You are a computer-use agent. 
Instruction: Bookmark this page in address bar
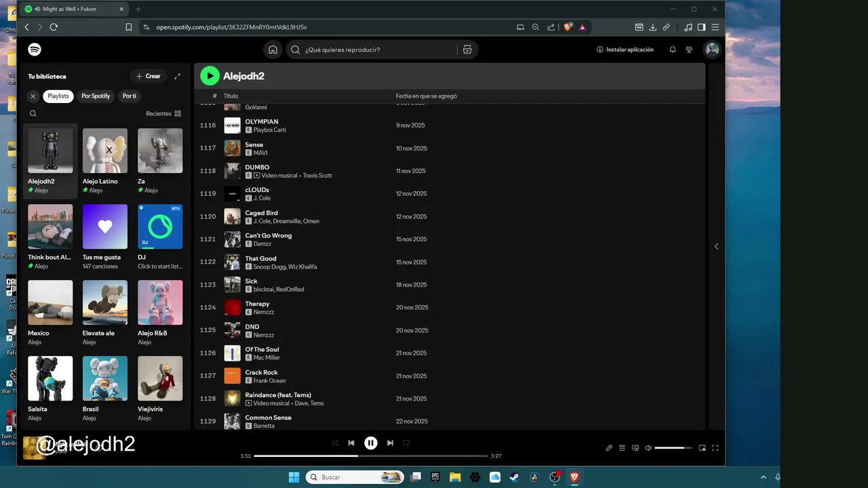click(x=129, y=27)
